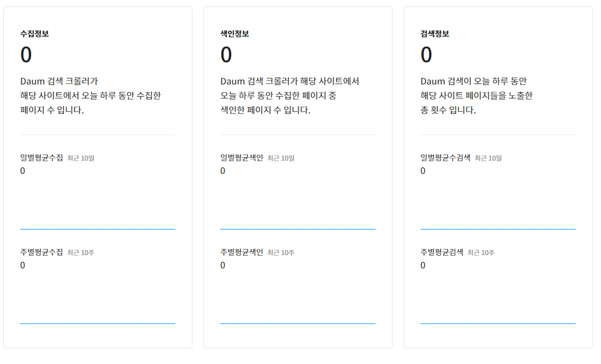This screenshot has width=601, height=364.
Task: Click the large 0 count under 검색정보
Action: click(424, 54)
